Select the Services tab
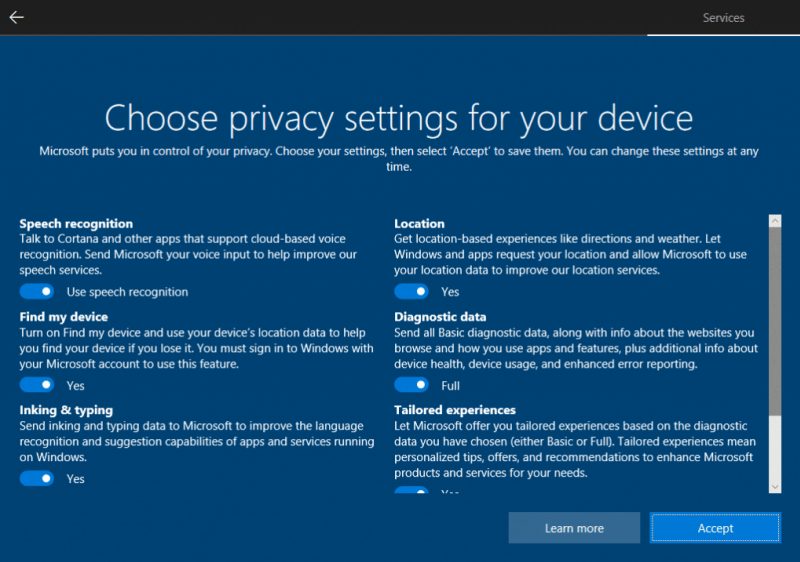800x562 pixels. [x=723, y=18]
